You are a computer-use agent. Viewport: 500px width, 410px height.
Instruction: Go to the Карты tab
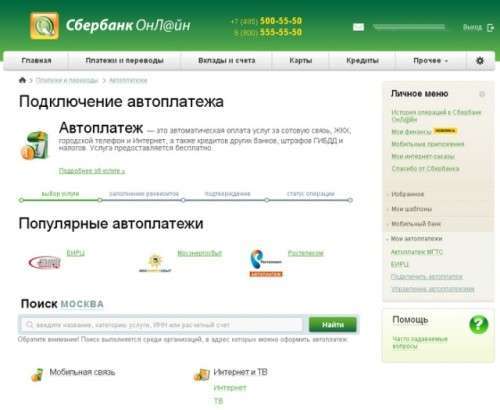coord(301,61)
